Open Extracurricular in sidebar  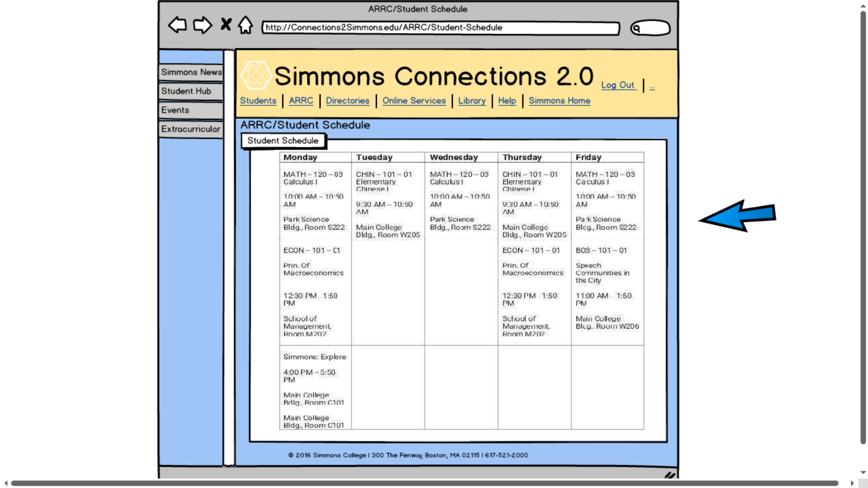coord(191,129)
